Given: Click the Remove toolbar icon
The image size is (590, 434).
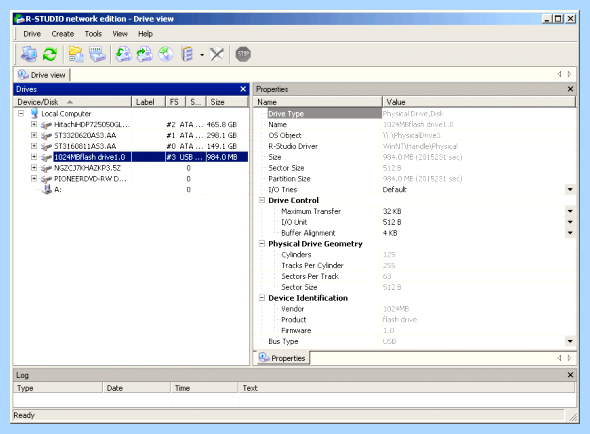Looking at the screenshot, I should click(217, 54).
